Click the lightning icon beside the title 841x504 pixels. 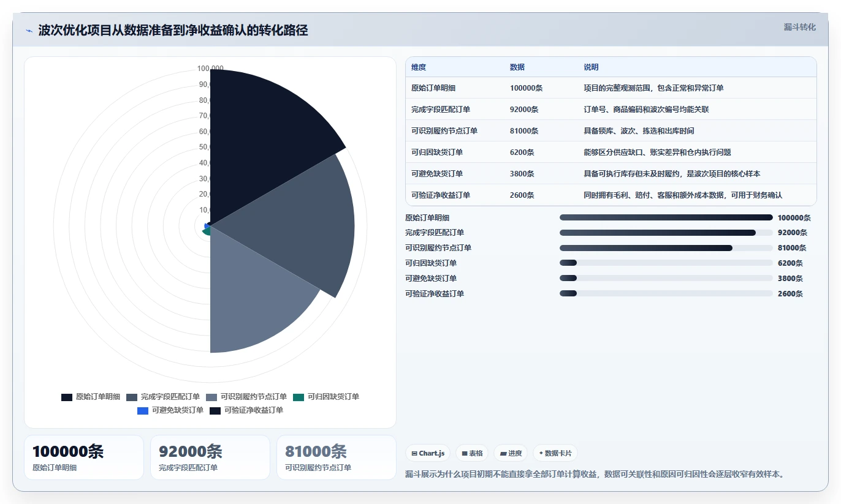point(29,31)
